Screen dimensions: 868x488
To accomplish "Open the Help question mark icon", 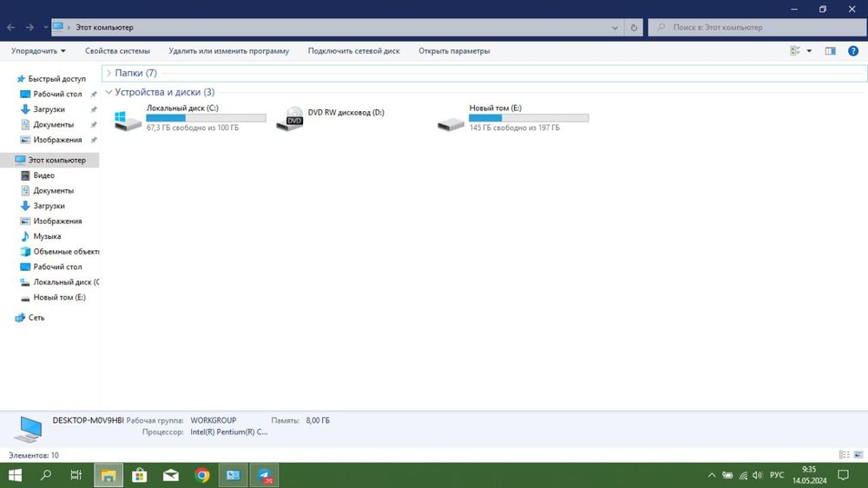I will coord(853,51).
